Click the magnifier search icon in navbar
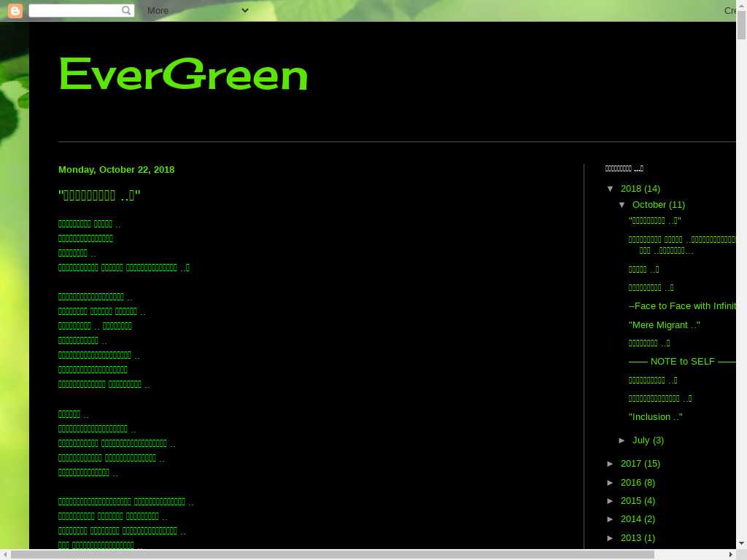This screenshot has height=560, width=747. pyautogui.click(x=126, y=10)
